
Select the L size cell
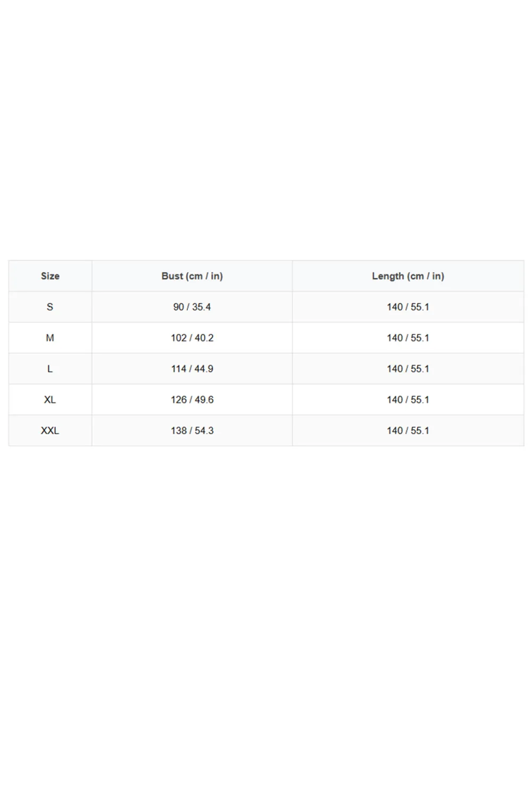click(x=50, y=369)
